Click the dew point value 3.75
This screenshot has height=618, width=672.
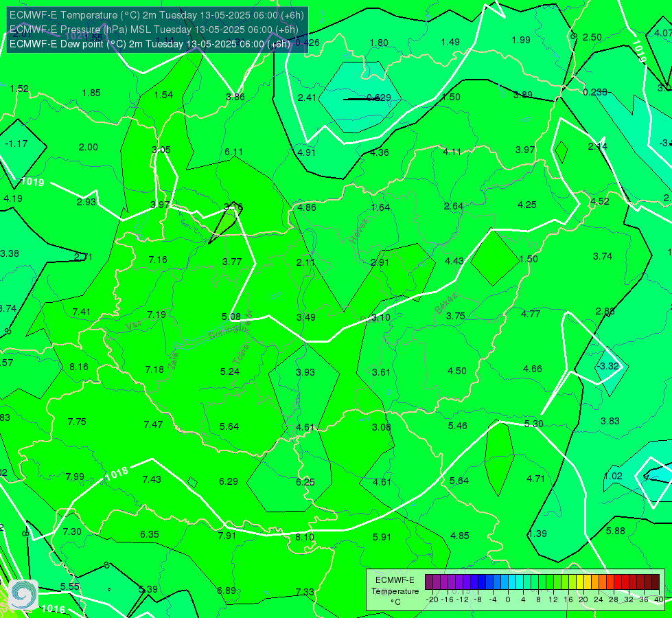[x=455, y=316]
